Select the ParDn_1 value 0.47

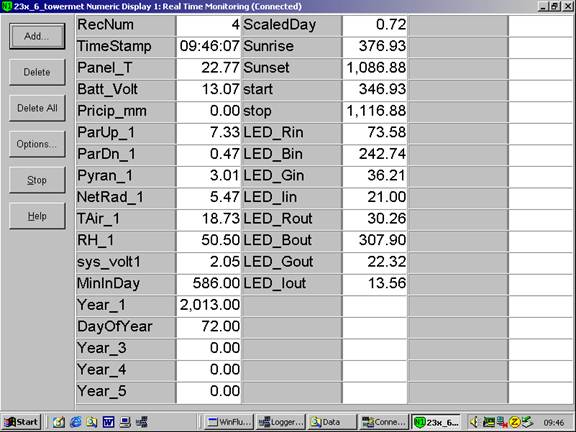click(x=209, y=155)
